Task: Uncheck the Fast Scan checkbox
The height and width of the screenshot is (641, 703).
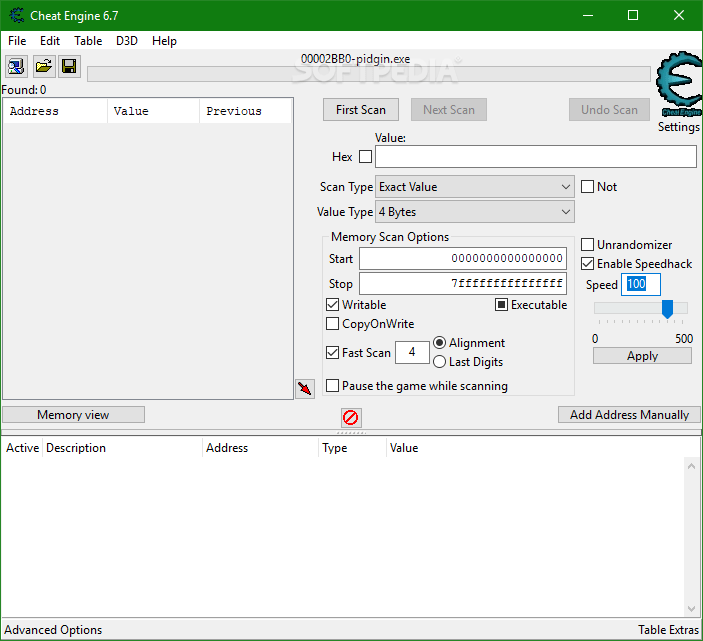Action: (332, 353)
